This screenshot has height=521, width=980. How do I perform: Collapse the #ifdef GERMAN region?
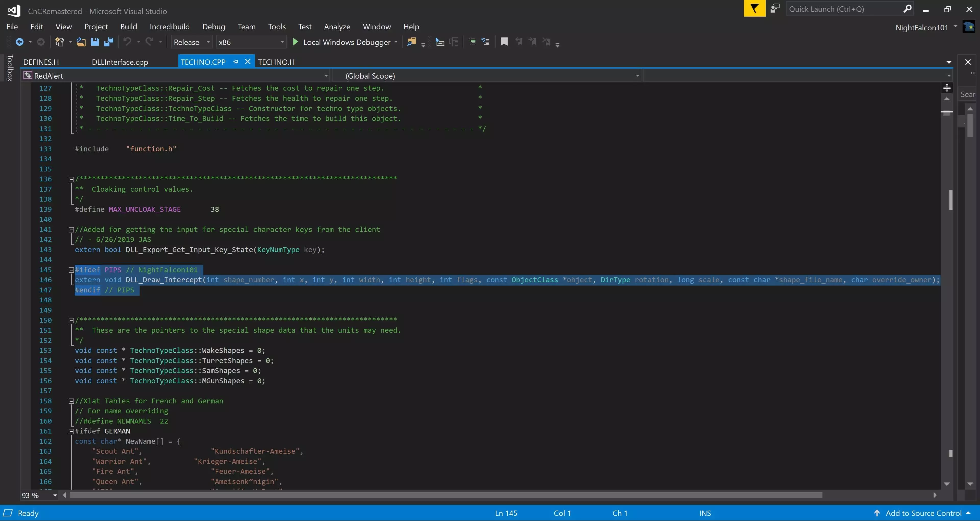click(x=71, y=431)
